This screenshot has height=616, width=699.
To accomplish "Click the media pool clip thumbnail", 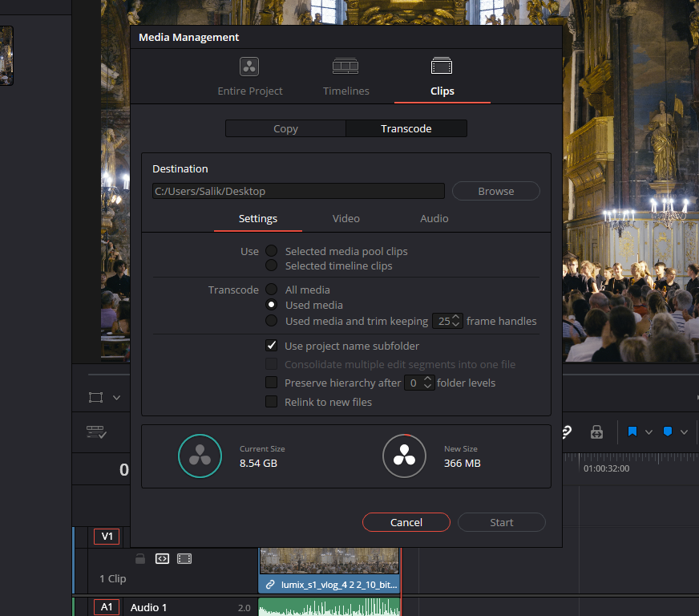I will [x=6, y=55].
